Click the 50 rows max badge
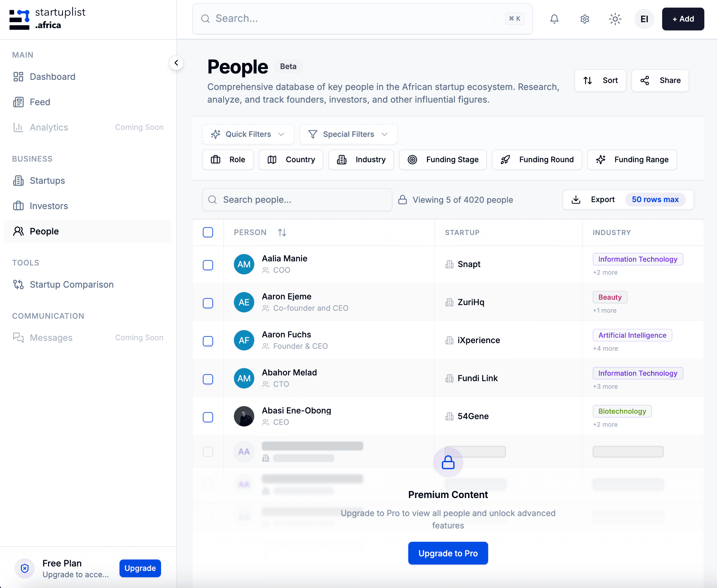 [x=655, y=200]
